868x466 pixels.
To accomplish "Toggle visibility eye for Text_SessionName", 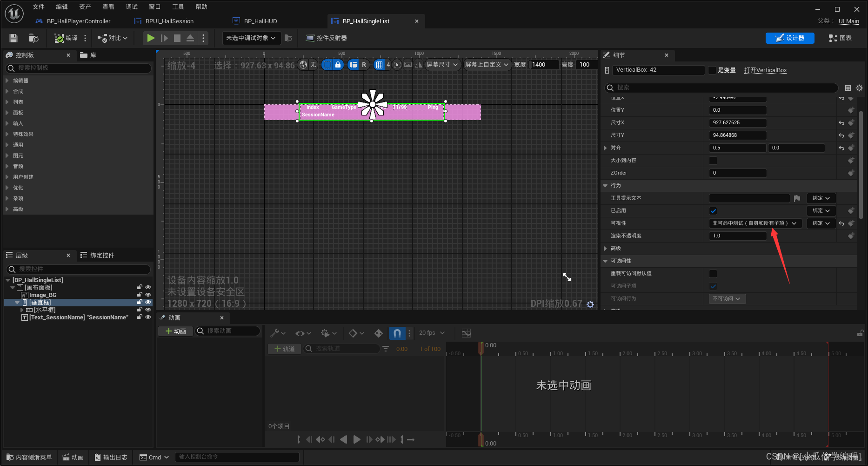I will pyautogui.click(x=148, y=317).
